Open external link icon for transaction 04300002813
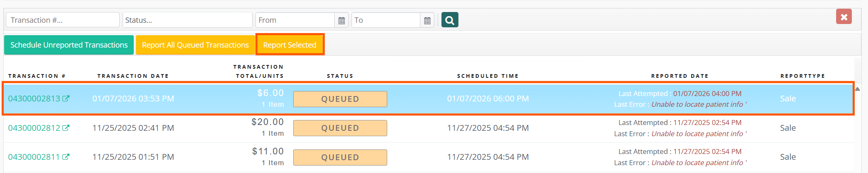Image resolution: width=868 pixels, height=173 pixels. click(66, 99)
